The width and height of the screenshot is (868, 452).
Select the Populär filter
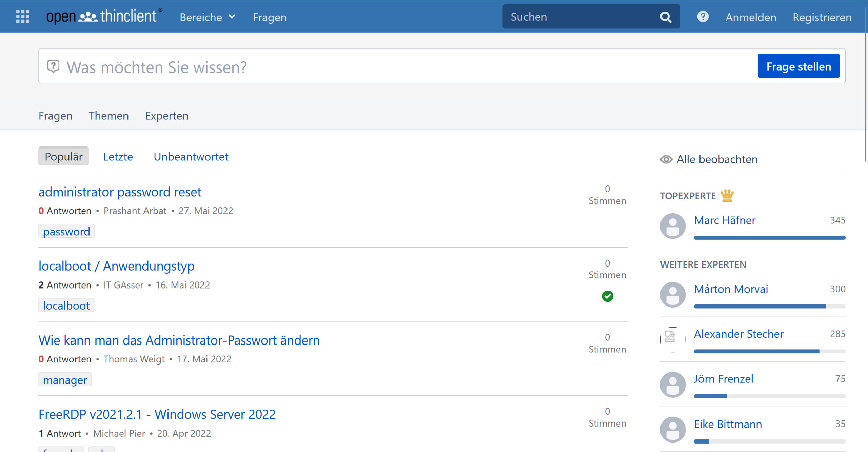(x=63, y=156)
